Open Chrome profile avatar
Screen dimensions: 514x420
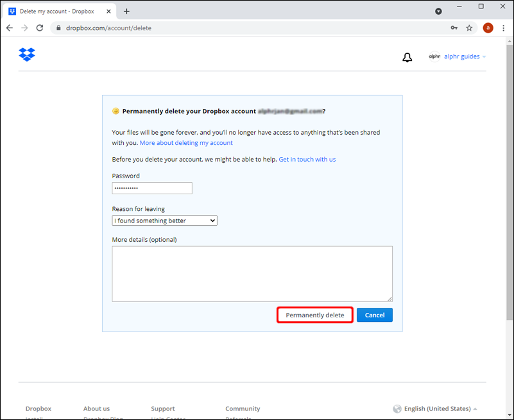488,28
